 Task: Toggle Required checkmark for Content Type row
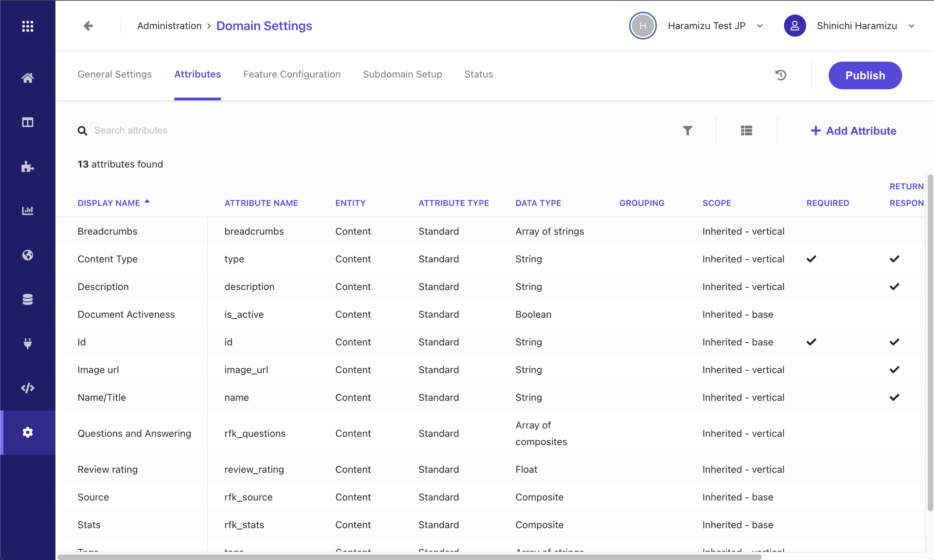(811, 259)
